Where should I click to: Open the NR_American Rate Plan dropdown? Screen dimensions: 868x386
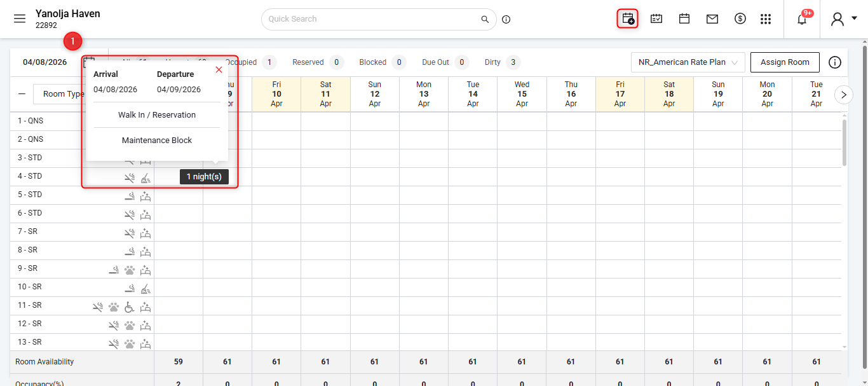(688, 62)
